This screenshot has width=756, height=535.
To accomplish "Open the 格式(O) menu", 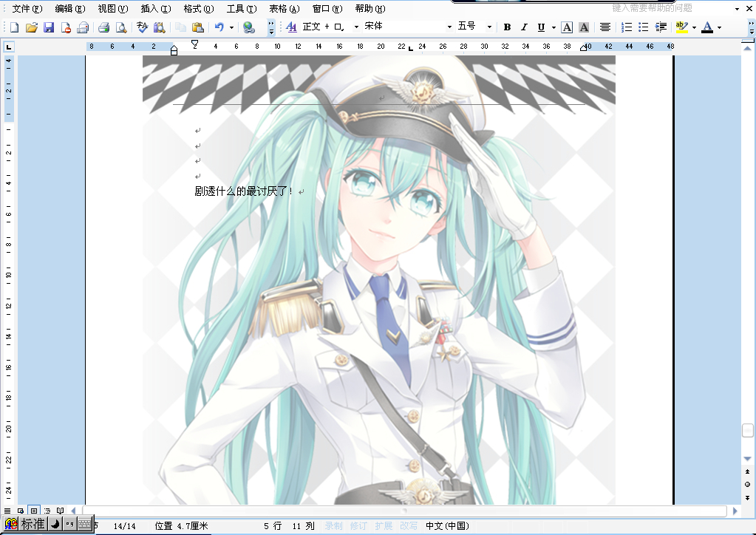I will pos(199,9).
